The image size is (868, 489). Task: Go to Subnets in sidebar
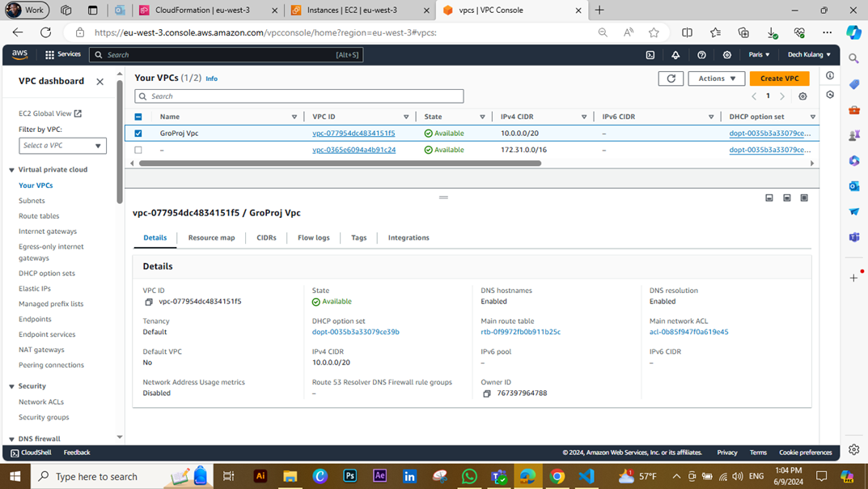pyautogui.click(x=32, y=201)
